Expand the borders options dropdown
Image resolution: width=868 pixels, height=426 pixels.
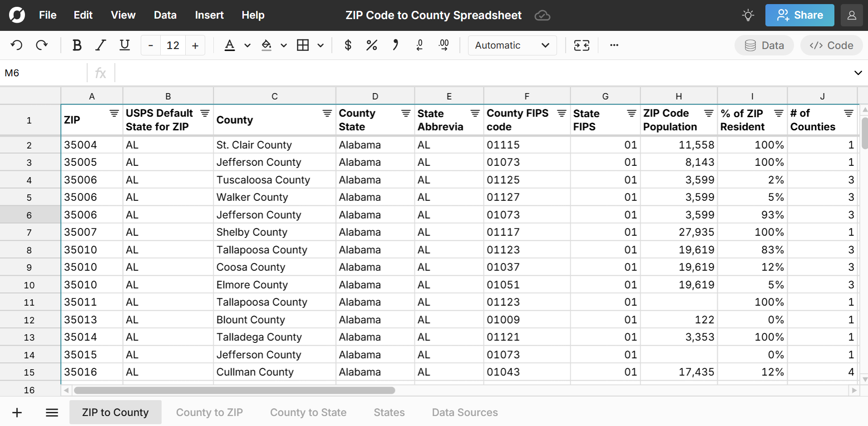coord(321,45)
